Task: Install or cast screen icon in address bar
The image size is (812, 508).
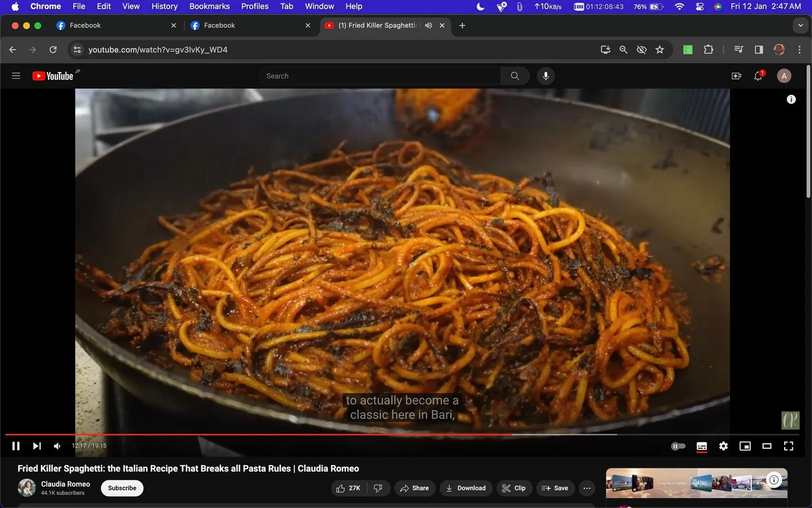Action: pos(605,49)
